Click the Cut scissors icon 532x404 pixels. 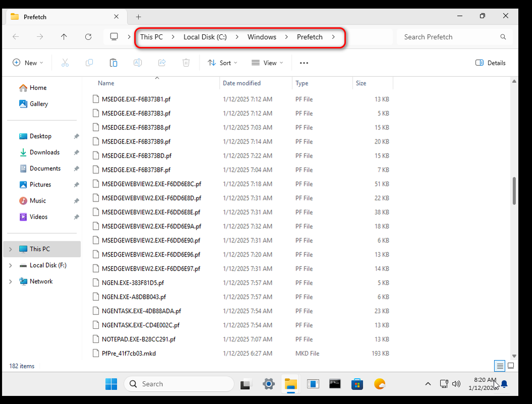coord(65,63)
